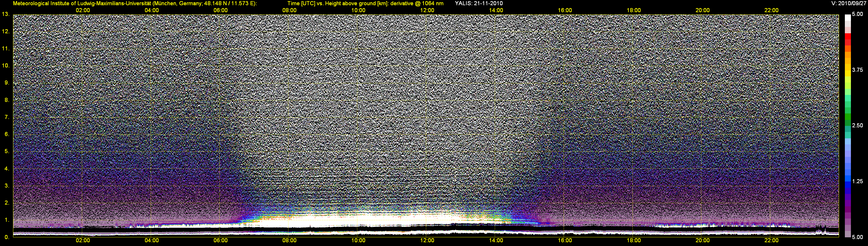The width and height of the screenshot is (868, 246).
Task: Click the 4. km height axis label
Action: point(7,168)
